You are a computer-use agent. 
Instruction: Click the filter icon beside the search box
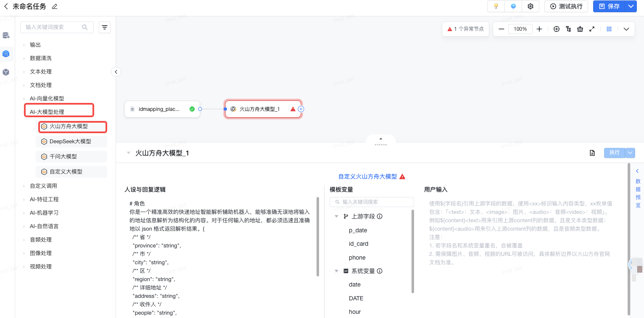105,27
